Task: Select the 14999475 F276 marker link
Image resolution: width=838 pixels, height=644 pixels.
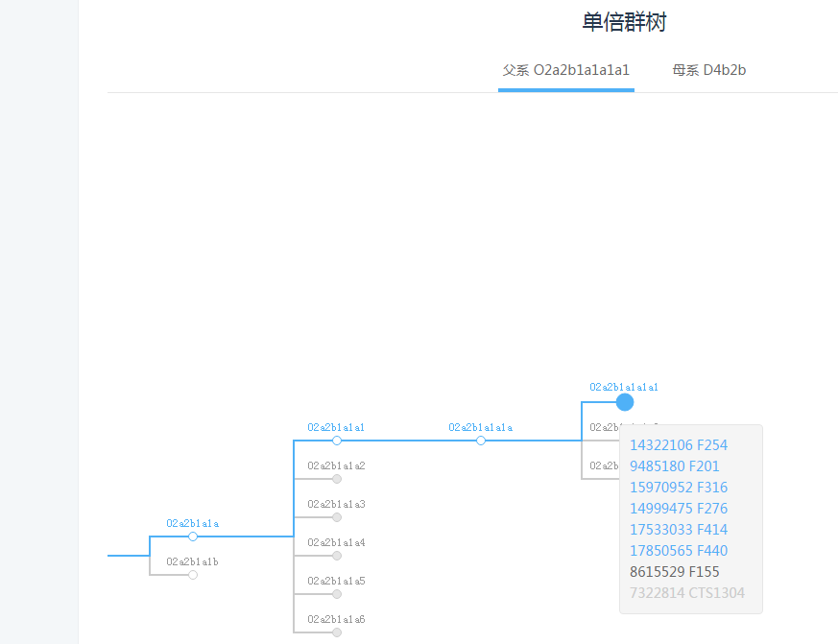Action: pos(679,509)
